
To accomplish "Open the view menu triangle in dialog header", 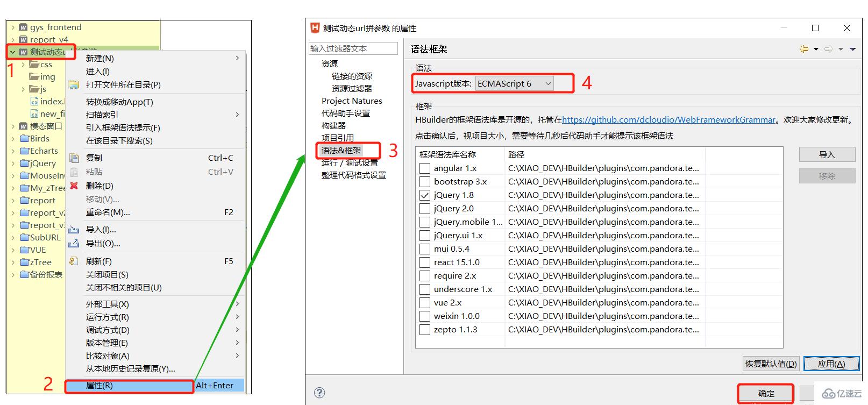I will (853, 49).
